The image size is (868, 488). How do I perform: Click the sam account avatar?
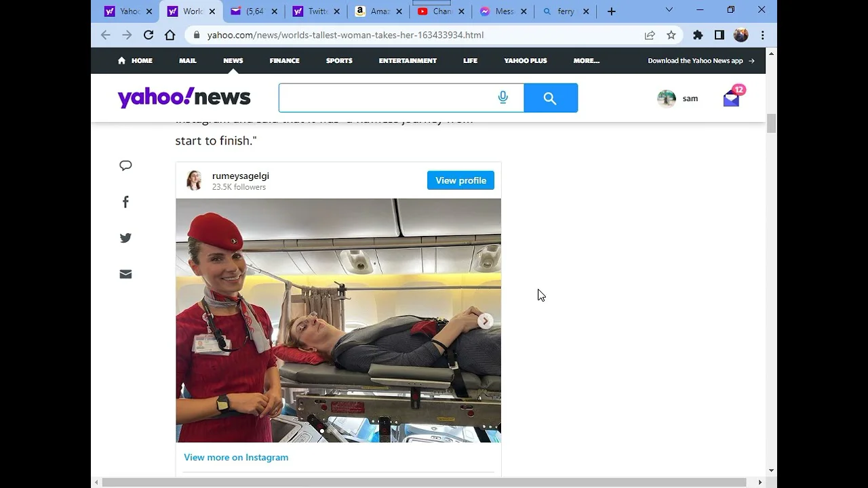(667, 98)
